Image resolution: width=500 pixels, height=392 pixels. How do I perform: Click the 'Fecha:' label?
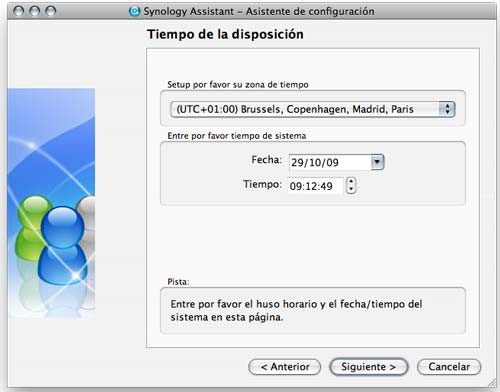(x=267, y=160)
